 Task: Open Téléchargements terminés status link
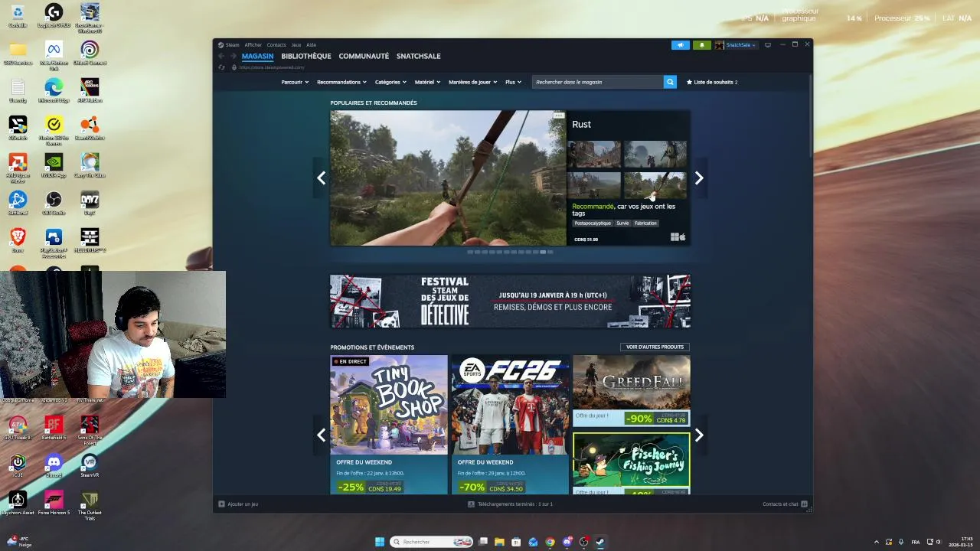pos(511,504)
